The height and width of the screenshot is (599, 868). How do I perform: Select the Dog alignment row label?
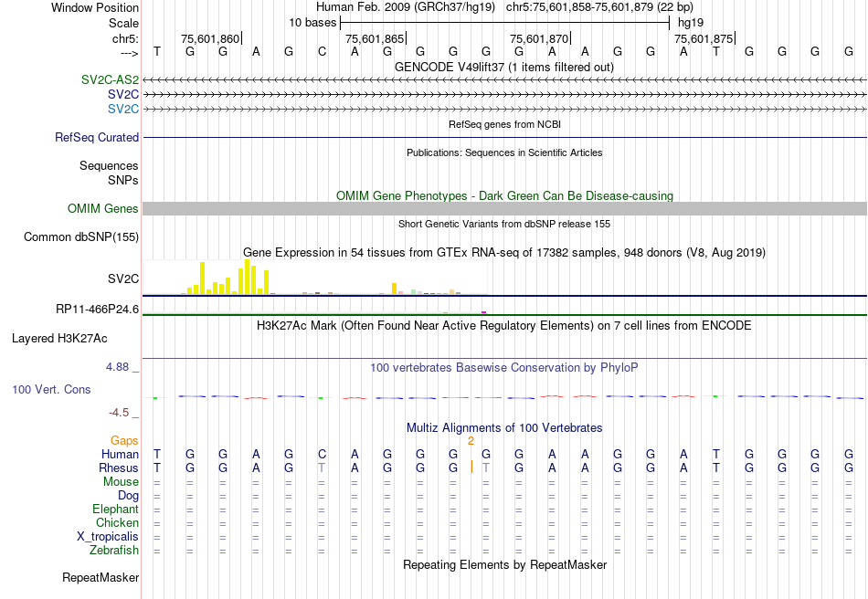click(x=128, y=496)
